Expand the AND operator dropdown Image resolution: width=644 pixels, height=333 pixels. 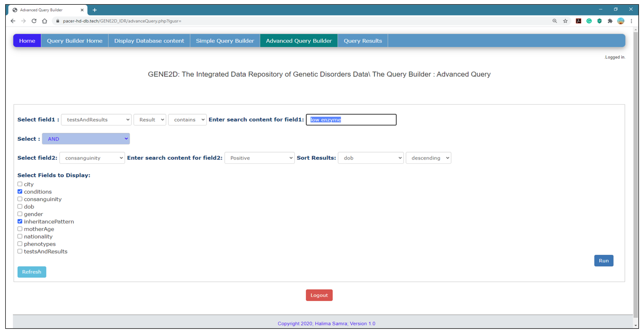86,139
